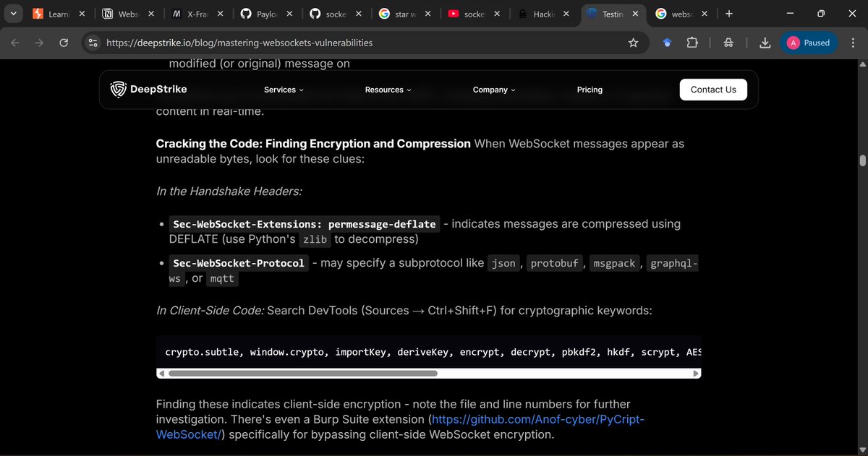Open Chrome's three-dot menu
Viewport: 868px width, 456px height.
pos(853,43)
